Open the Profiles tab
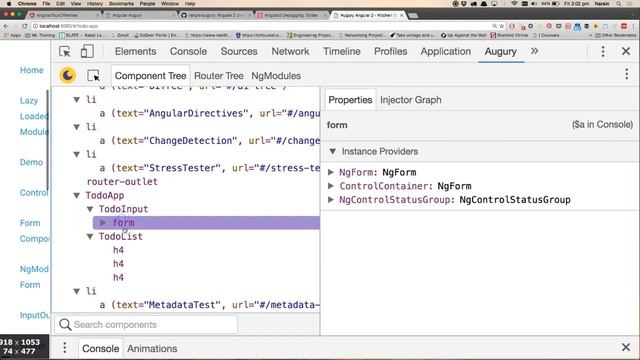The width and height of the screenshot is (640, 360). click(391, 51)
